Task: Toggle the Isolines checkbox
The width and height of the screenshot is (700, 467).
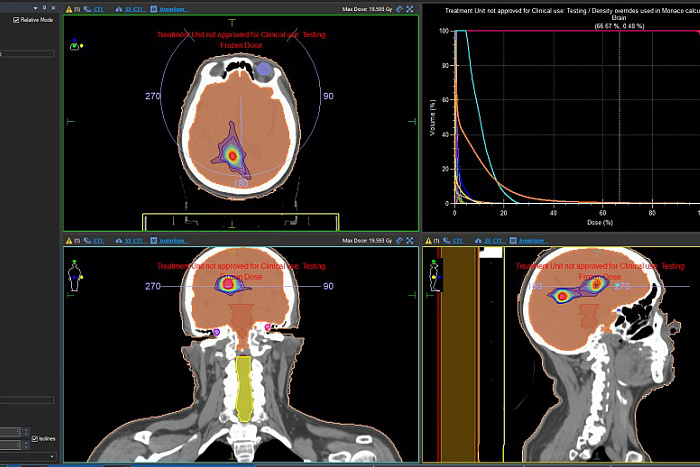Action: click(35, 439)
